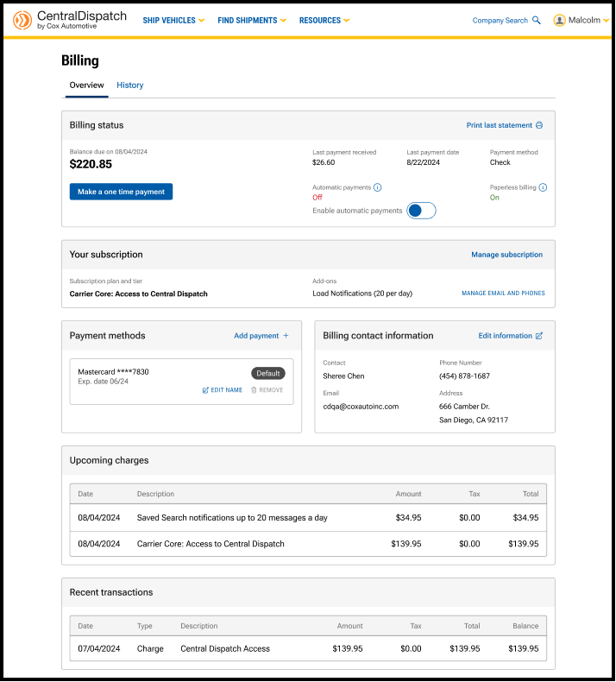
Task: Open the Manage subscription link
Action: (506, 255)
